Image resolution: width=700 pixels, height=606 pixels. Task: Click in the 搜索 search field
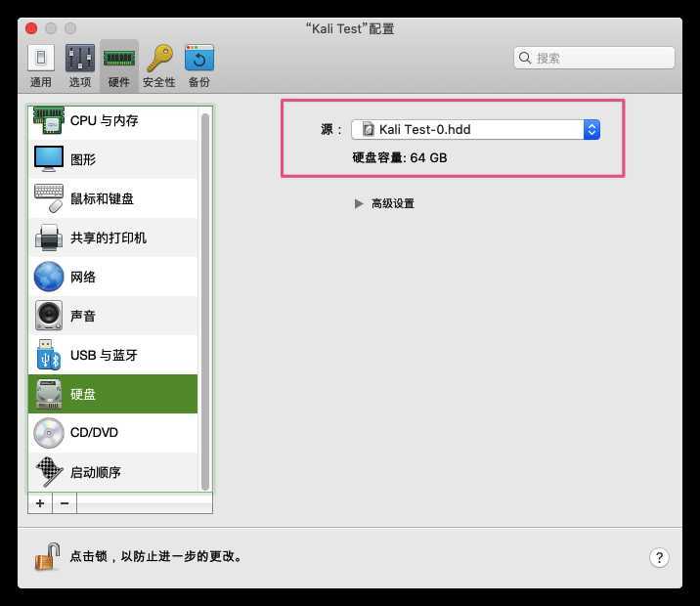594,58
